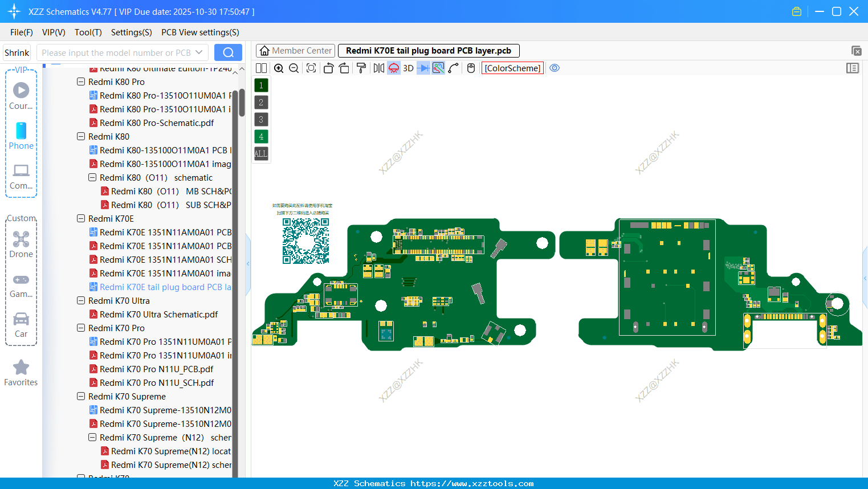Open the measurement curve tool

click(453, 68)
